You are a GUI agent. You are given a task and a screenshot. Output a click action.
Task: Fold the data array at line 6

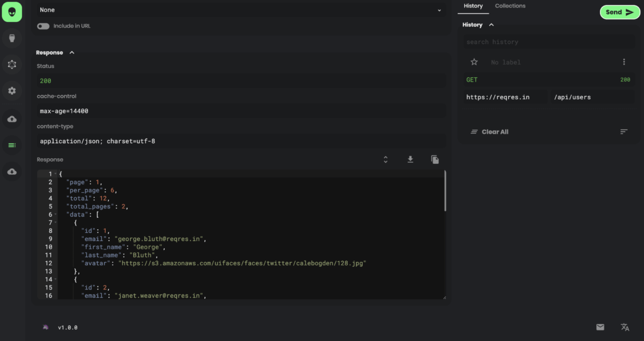55,215
